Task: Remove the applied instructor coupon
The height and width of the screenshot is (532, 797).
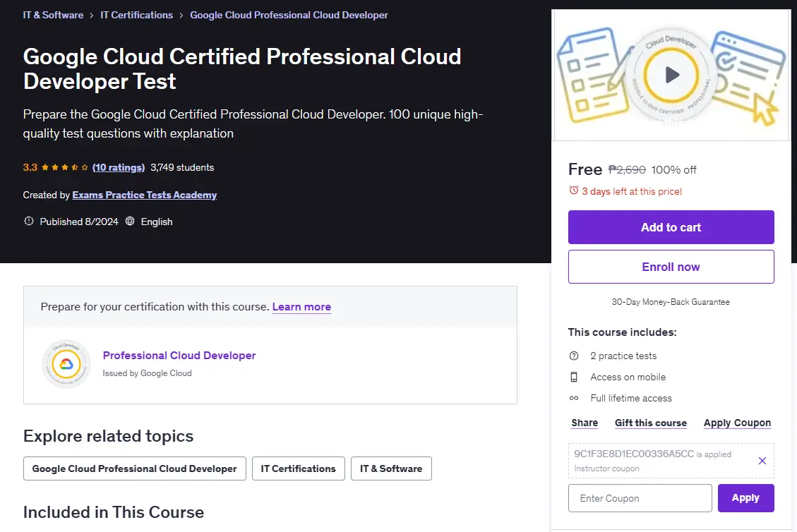Action: click(762, 461)
